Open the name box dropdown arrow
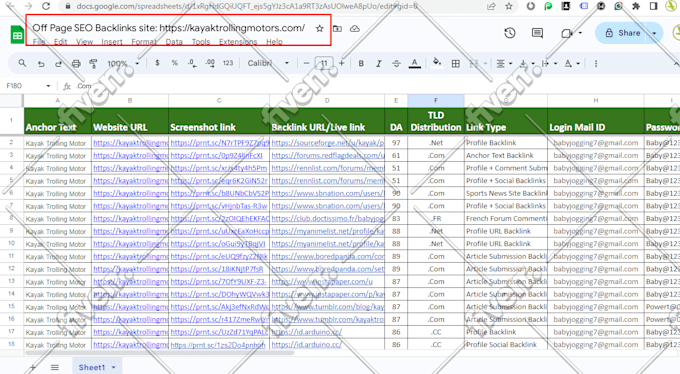Viewport: 680px width, 374px height. coord(48,86)
